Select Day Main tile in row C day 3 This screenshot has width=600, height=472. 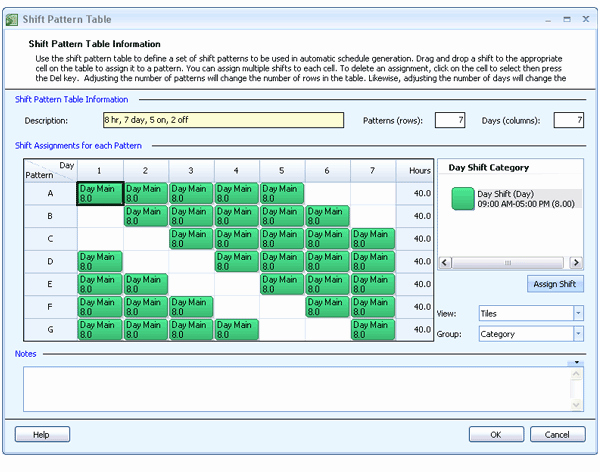click(x=191, y=238)
